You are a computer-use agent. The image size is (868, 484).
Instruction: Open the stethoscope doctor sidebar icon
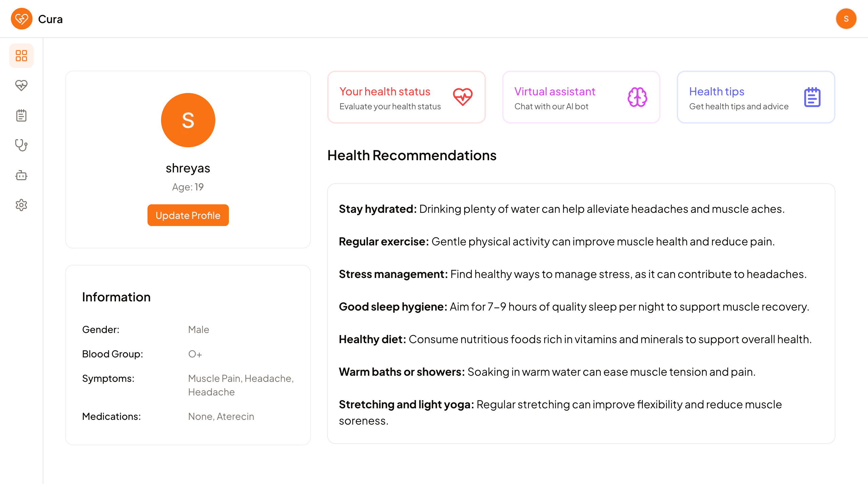coord(21,145)
